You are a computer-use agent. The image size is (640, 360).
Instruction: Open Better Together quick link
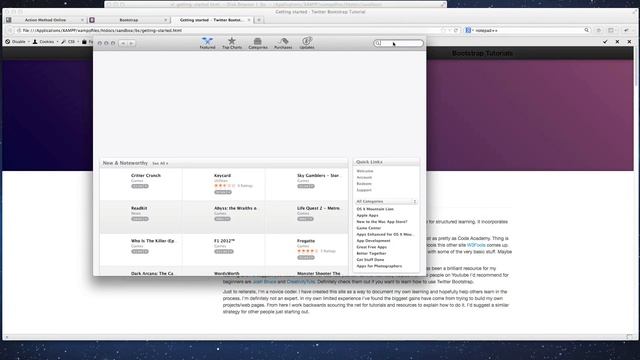point(371,253)
